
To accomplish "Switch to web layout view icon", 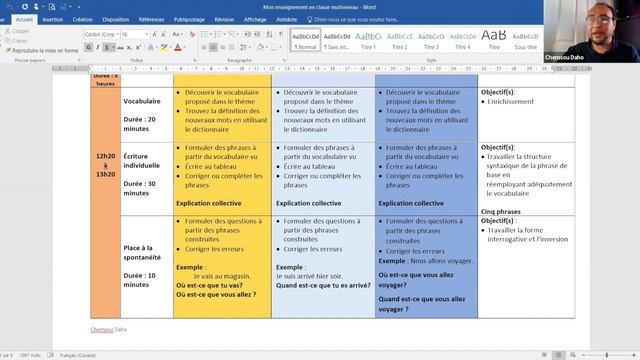I will (x=573, y=355).
